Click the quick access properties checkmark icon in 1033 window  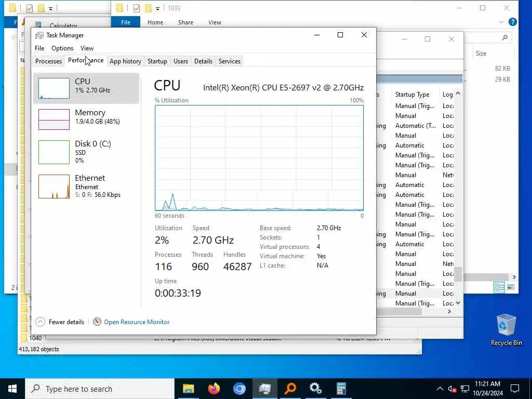(x=137, y=8)
